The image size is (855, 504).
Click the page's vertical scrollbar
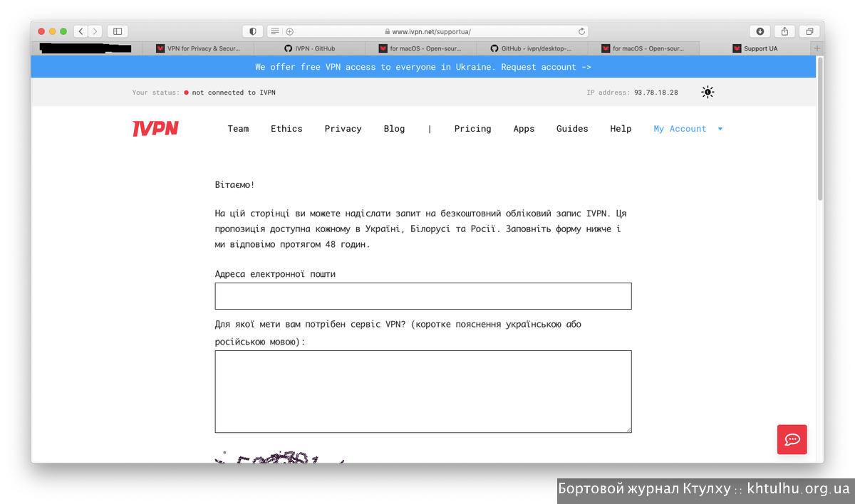[820, 128]
